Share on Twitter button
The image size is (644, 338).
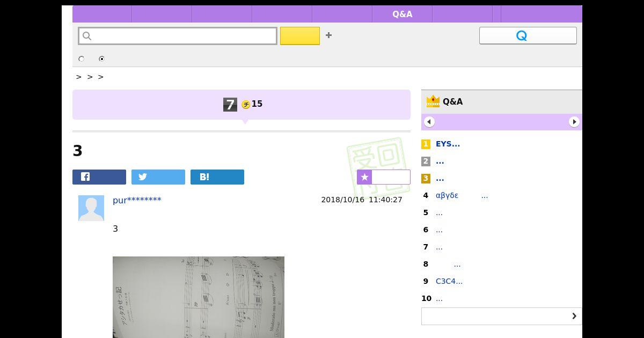(158, 177)
